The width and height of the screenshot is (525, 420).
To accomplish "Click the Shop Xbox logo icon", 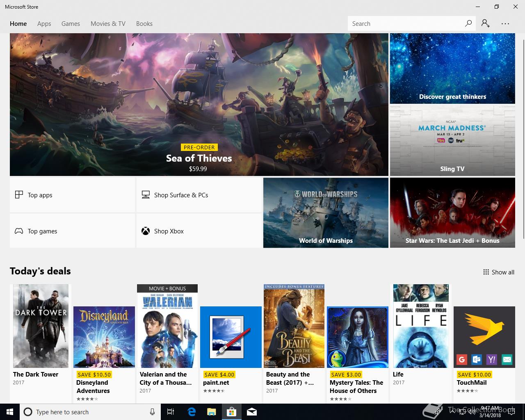I will [x=146, y=231].
